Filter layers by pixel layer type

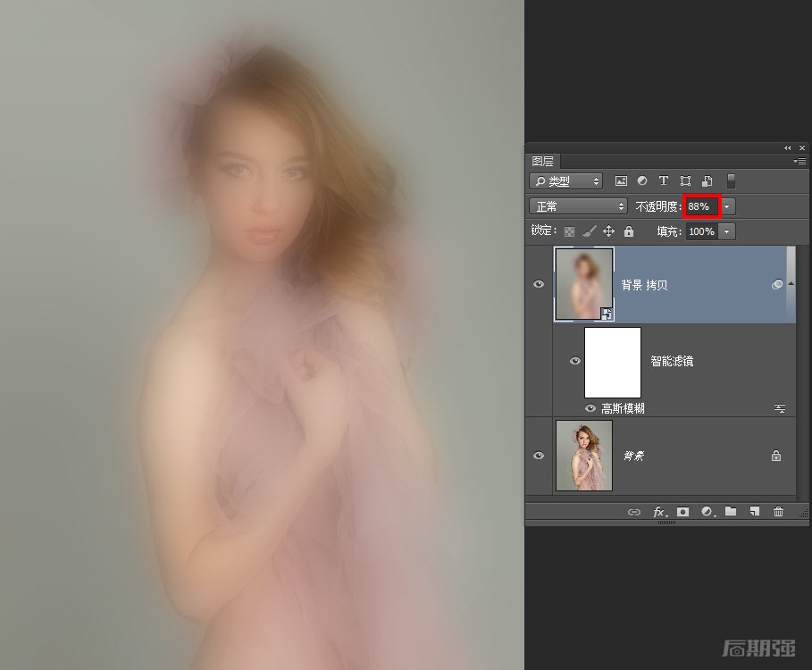(621, 181)
